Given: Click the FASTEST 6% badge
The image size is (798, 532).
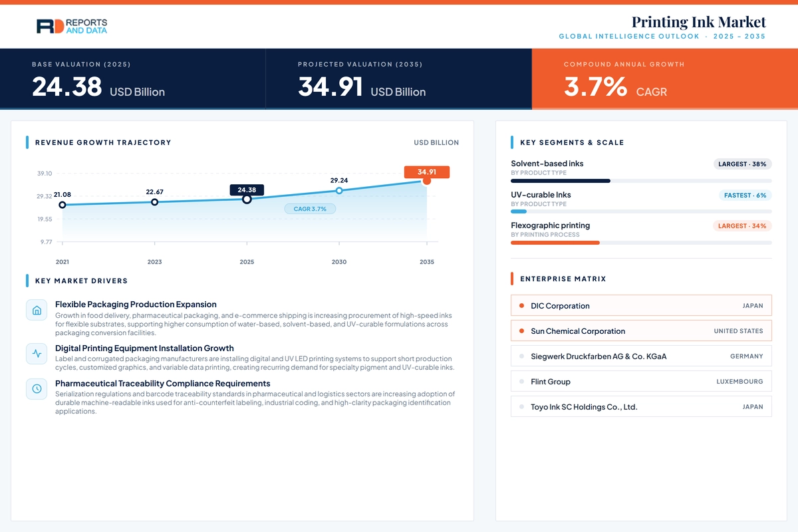Looking at the screenshot, I should coord(745,196).
